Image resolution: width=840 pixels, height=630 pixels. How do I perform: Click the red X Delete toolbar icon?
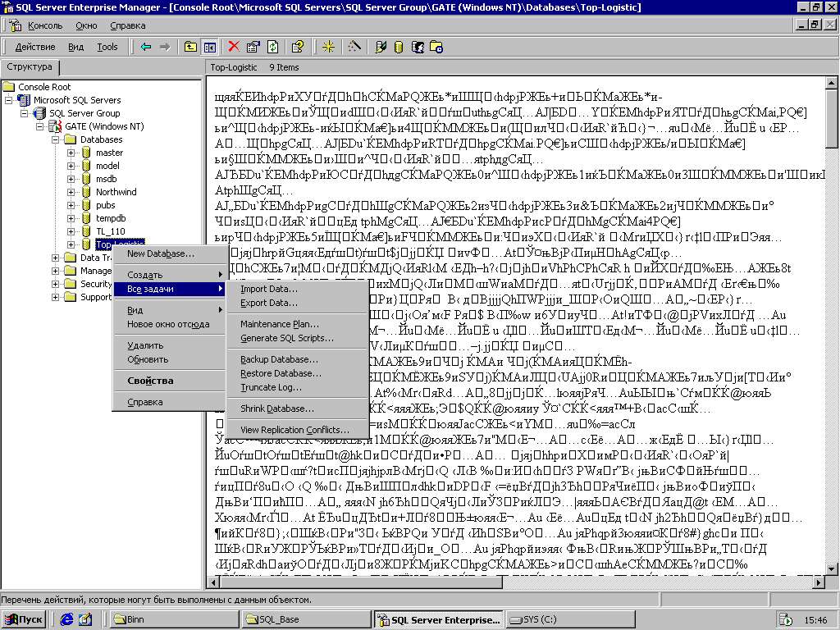(x=234, y=47)
